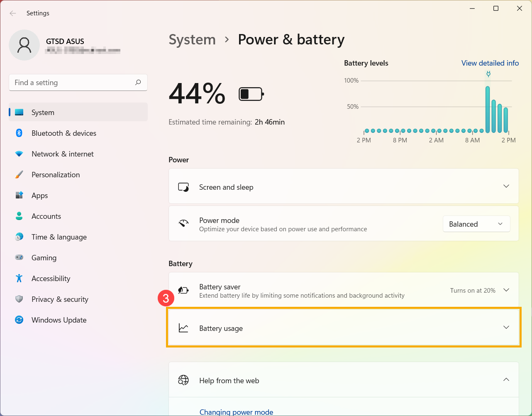
Task: Click View detailed info link
Action: 490,63
